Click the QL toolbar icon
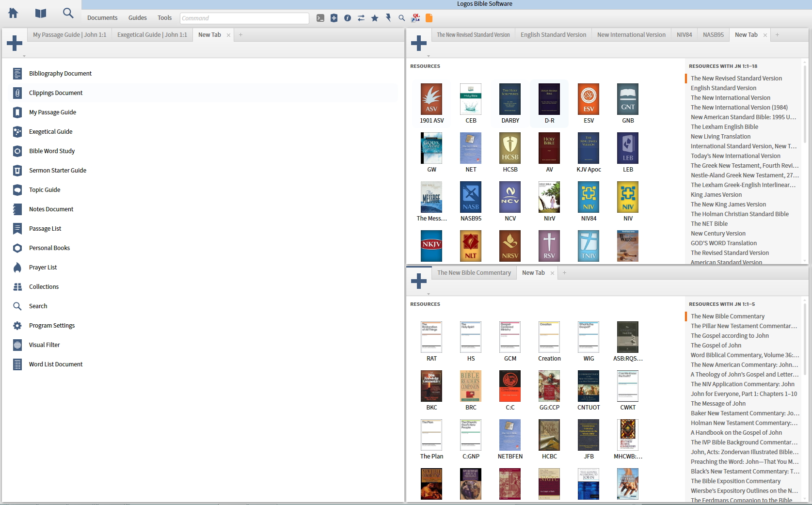 tap(415, 18)
